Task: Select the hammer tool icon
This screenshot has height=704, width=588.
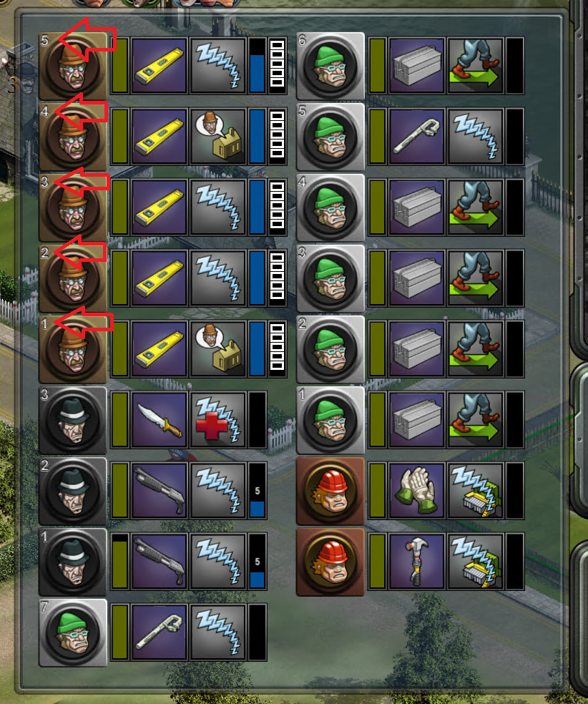Action: [416, 562]
